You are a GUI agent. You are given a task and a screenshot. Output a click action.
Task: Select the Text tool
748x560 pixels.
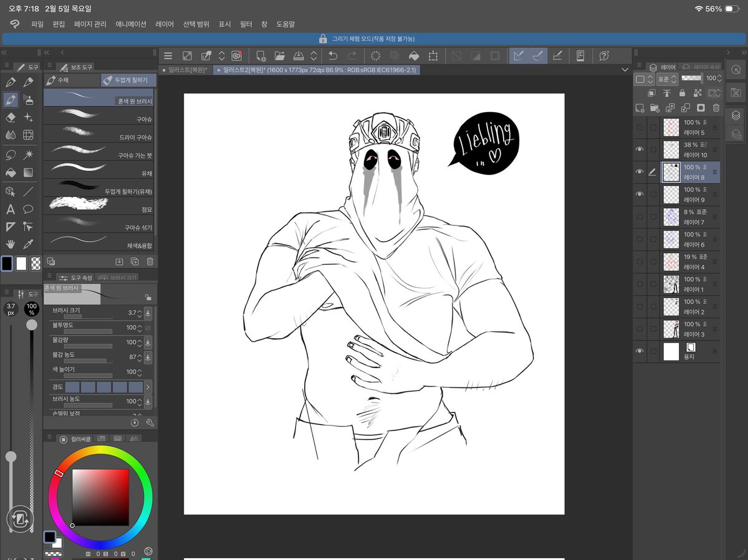point(11,209)
